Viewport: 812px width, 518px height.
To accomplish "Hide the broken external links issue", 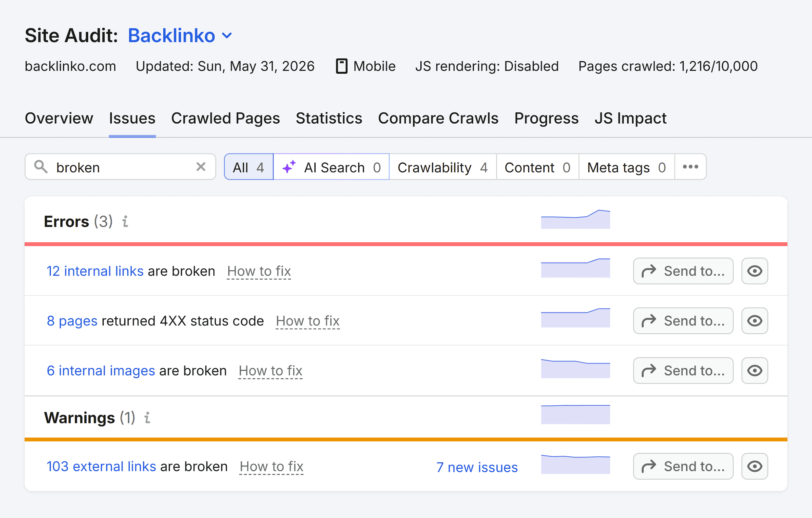I will click(x=755, y=466).
